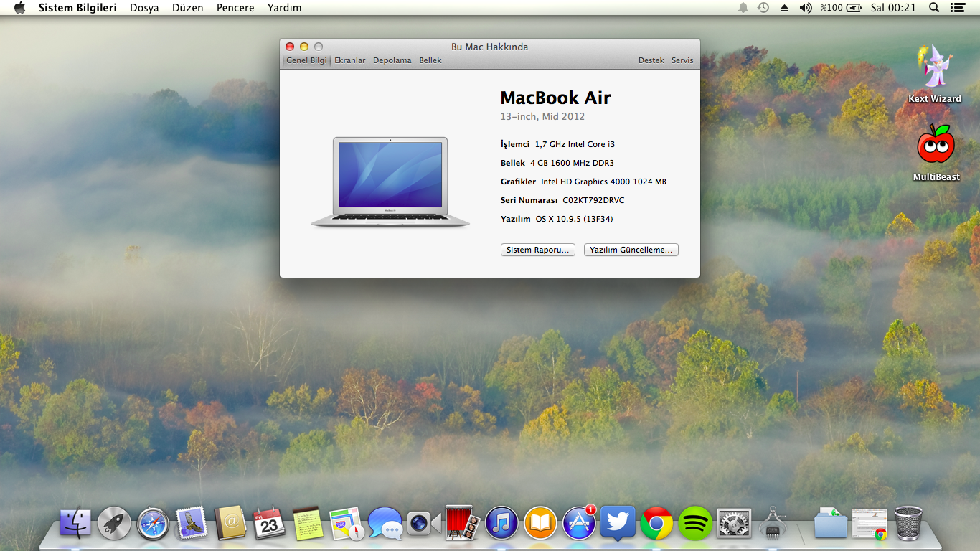The width and height of the screenshot is (980, 551).
Task: Open the Apple menu
Action: (19, 8)
